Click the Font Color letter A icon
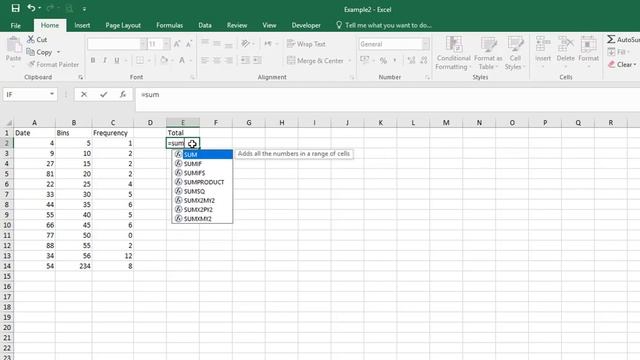This screenshot has width=640, height=360. [182, 60]
